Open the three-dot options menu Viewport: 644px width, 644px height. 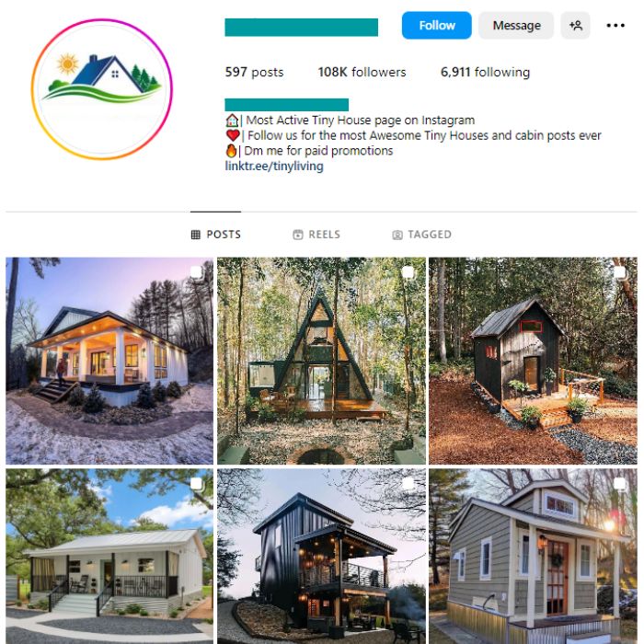pyautogui.click(x=615, y=26)
